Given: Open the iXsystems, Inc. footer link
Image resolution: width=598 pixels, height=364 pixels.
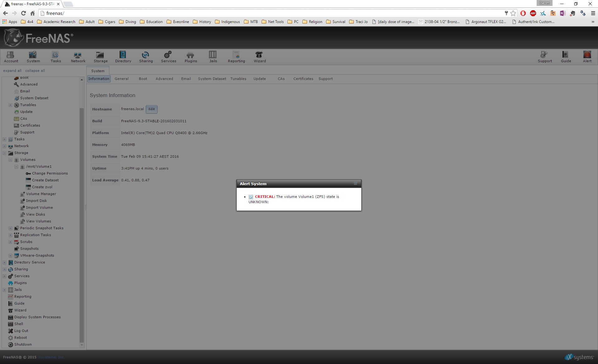Looking at the screenshot, I should tap(51, 357).
